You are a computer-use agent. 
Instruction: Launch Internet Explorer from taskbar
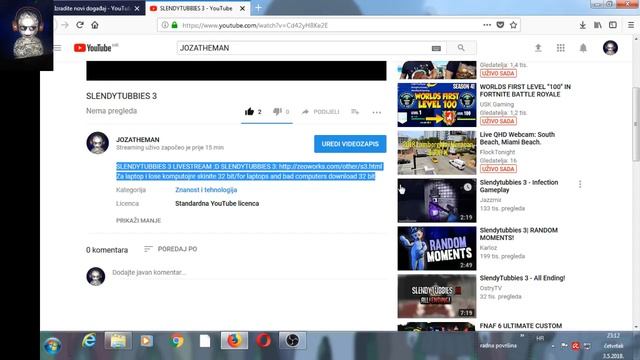pos(89,341)
